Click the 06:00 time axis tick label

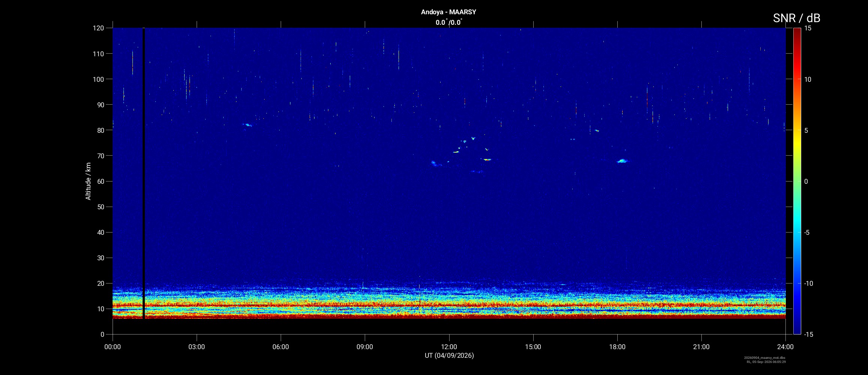(281, 347)
